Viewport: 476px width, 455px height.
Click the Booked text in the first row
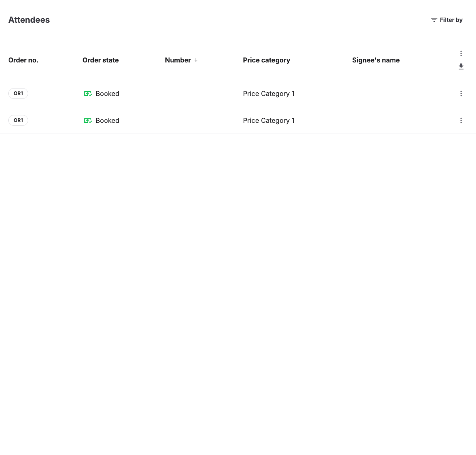click(x=107, y=93)
